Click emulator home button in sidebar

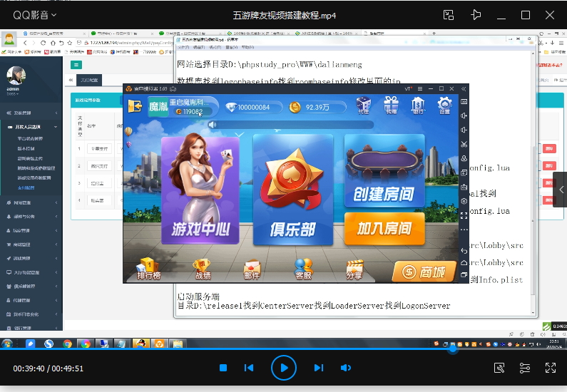tap(464, 263)
